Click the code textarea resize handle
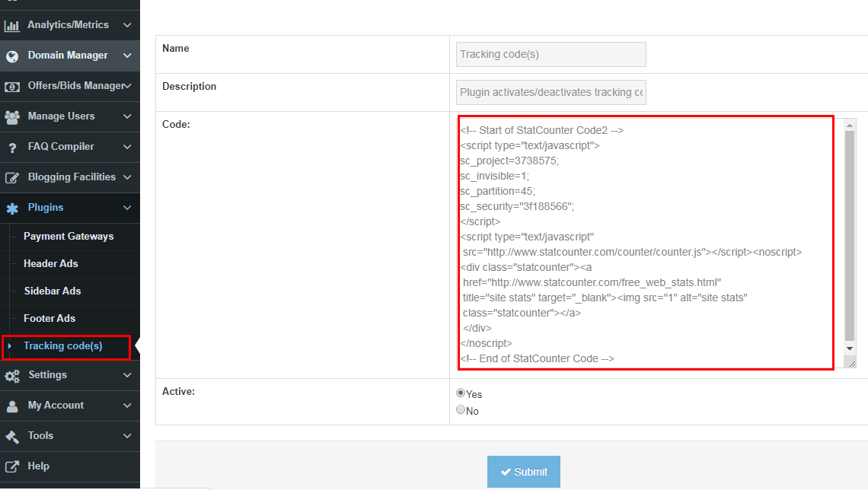Viewport: 868px width, 490px height. tap(852, 364)
